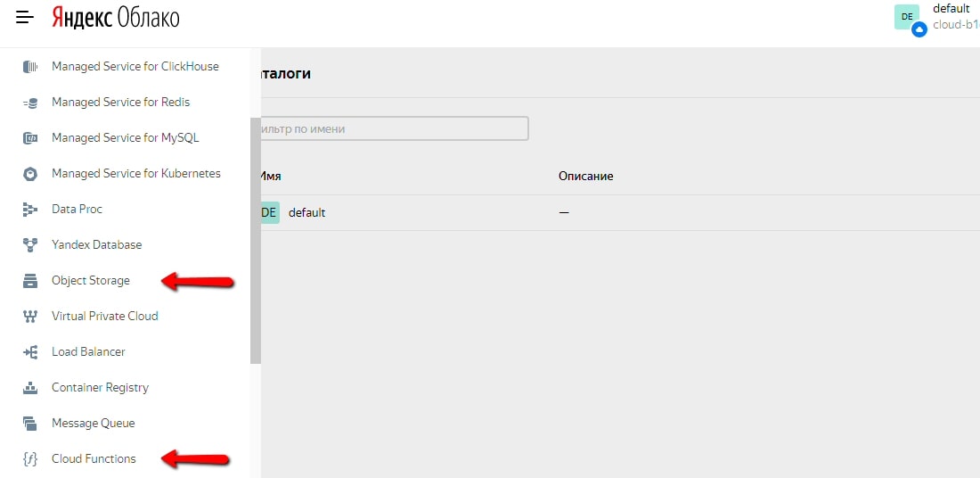Click the Yandex Database icon
This screenshot has height=478, width=980.
coord(30,245)
